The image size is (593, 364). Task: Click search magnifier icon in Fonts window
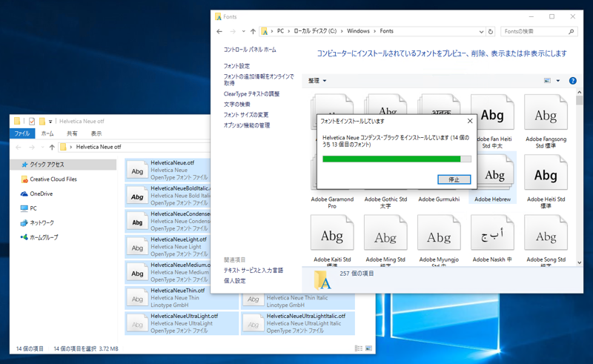[571, 31]
